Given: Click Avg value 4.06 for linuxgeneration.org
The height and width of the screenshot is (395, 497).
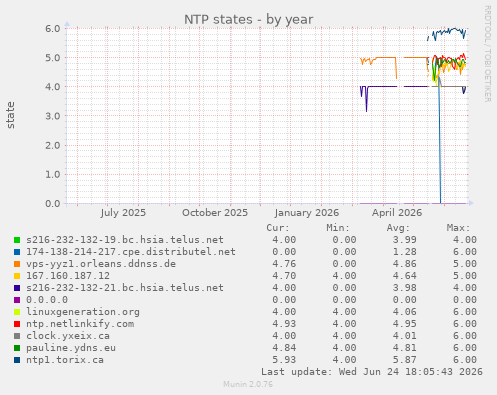Looking at the screenshot, I should pos(404,312).
